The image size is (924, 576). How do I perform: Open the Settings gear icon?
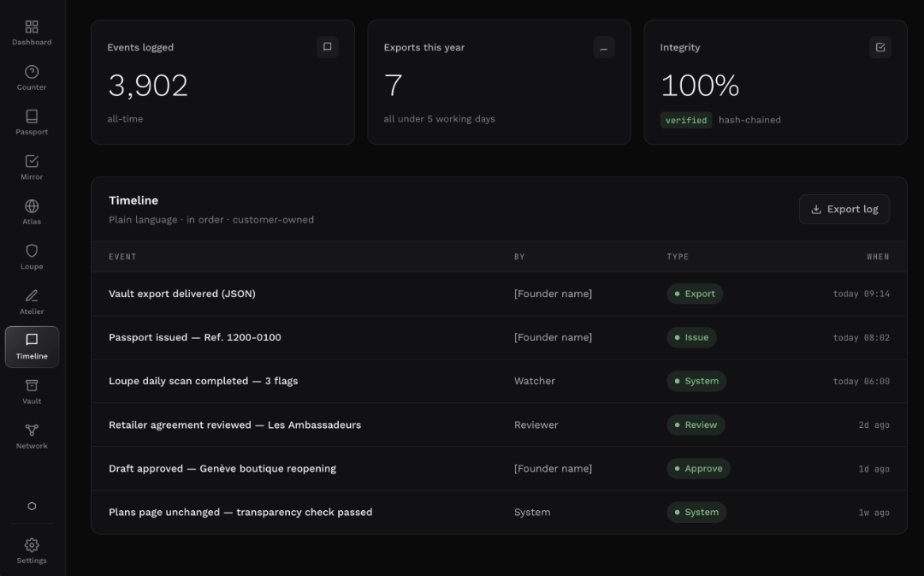32,544
